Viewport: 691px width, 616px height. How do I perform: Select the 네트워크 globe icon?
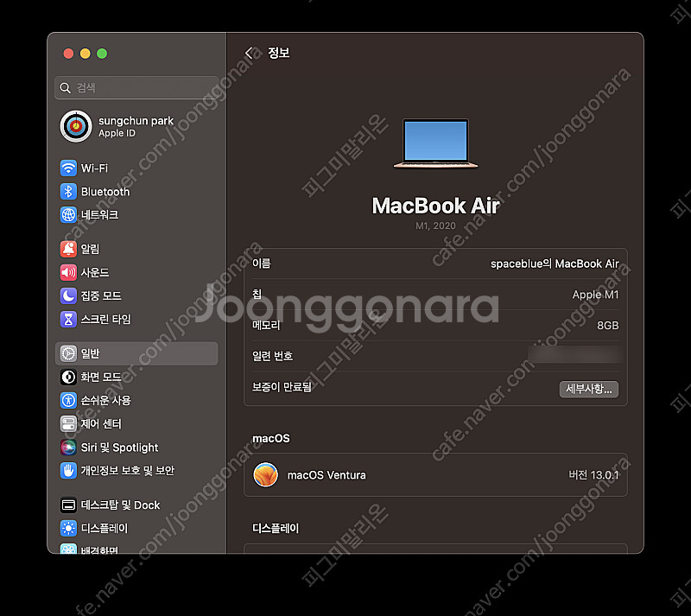click(68, 215)
